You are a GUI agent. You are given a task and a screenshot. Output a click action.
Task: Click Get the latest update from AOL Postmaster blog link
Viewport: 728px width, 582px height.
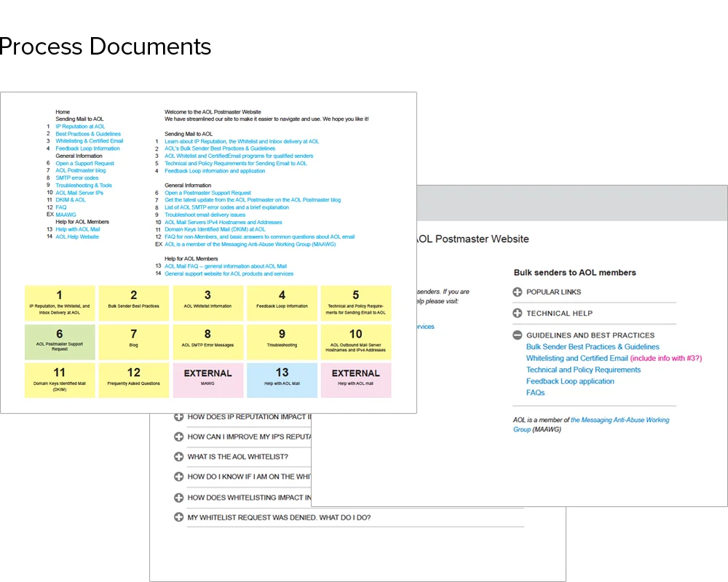(253, 199)
